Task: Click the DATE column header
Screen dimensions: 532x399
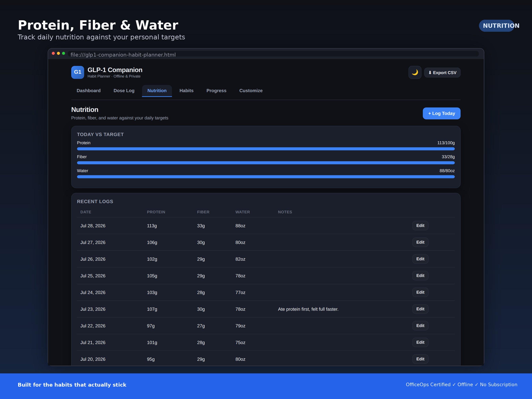Action: (x=86, y=212)
